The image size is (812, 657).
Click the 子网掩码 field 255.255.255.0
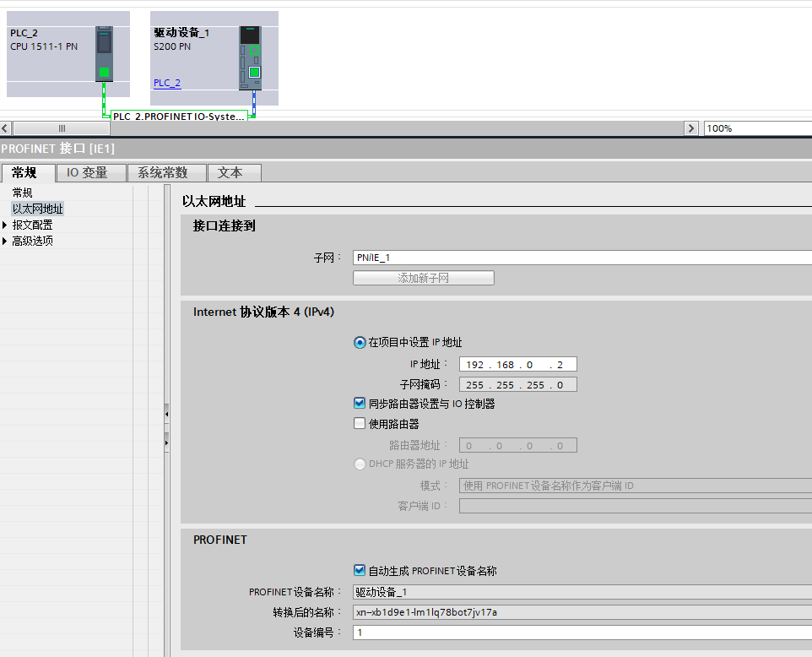[x=518, y=384]
